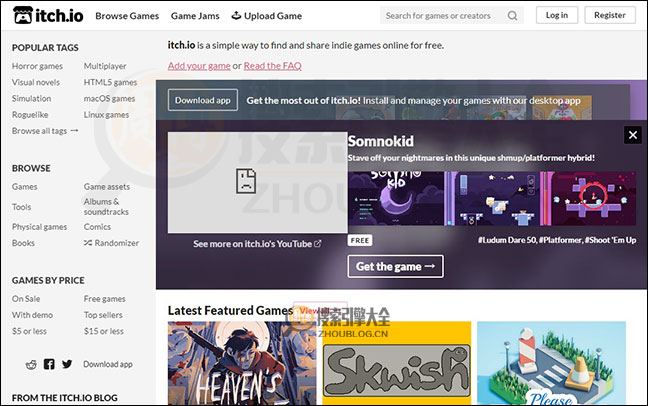This screenshot has width=648, height=406.
Task: Select Game assets under Browse
Action: tap(107, 186)
